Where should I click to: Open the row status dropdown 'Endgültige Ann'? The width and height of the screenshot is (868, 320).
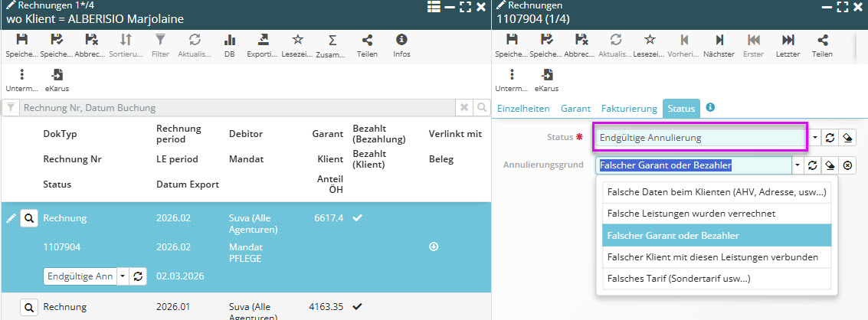point(120,276)
